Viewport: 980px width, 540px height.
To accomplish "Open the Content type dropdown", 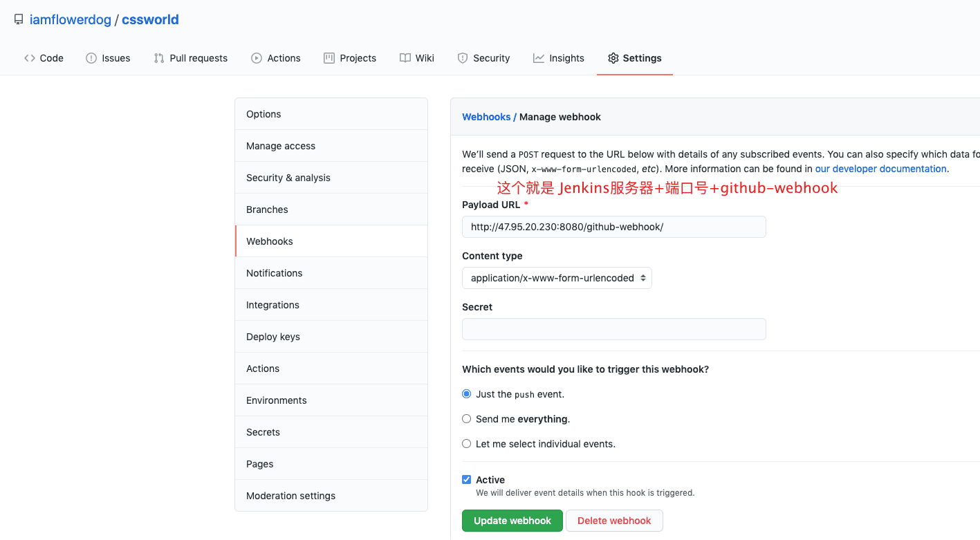I will coord(557,278).
